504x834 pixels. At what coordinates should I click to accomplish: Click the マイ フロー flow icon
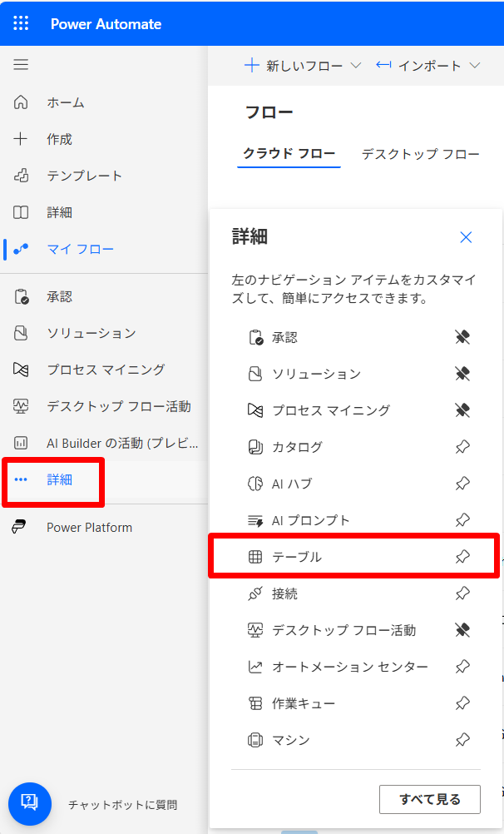(21, 249)
